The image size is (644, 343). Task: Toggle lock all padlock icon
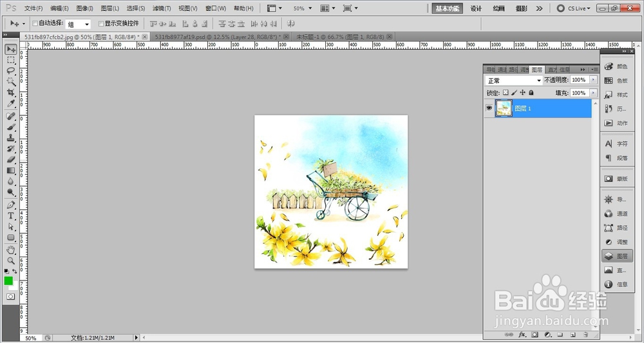531,93
